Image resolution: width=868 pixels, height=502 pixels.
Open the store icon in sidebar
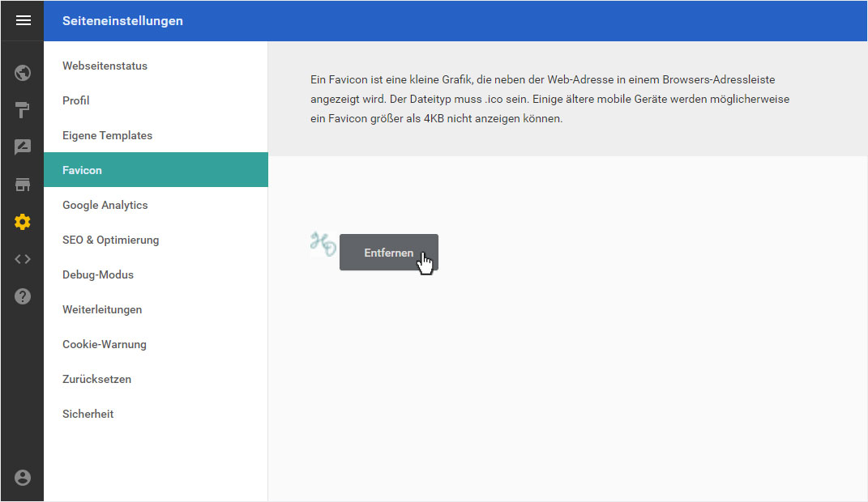coord(23,185)
